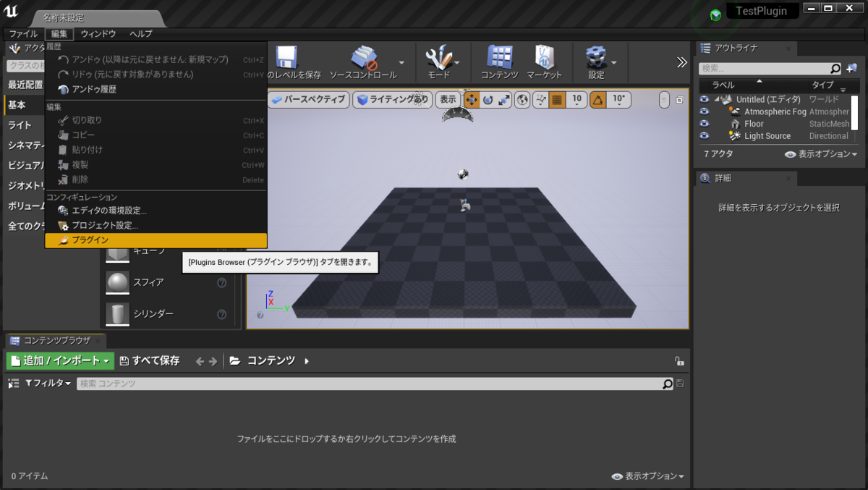The width and height of the screenshot is (868, 490).
Task: Click the help icon beside Cylinder
Action: tap(222, 314)
